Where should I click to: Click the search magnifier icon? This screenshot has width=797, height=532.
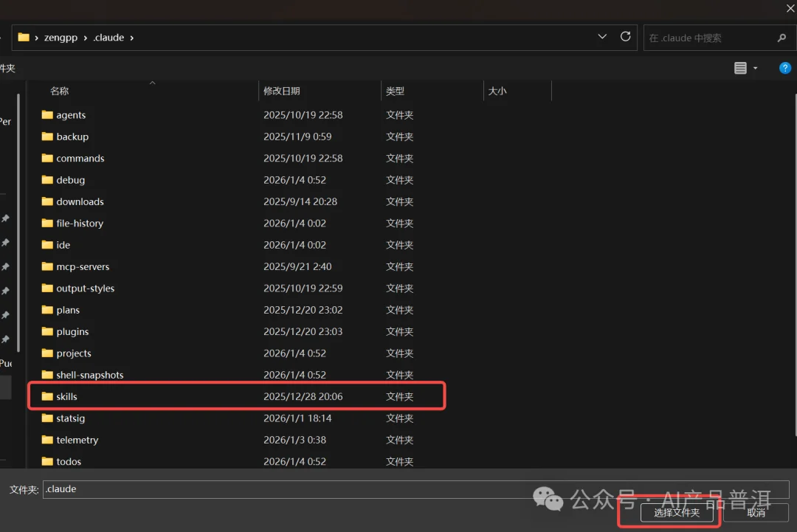pyautogui.click(x=782, y=38)
